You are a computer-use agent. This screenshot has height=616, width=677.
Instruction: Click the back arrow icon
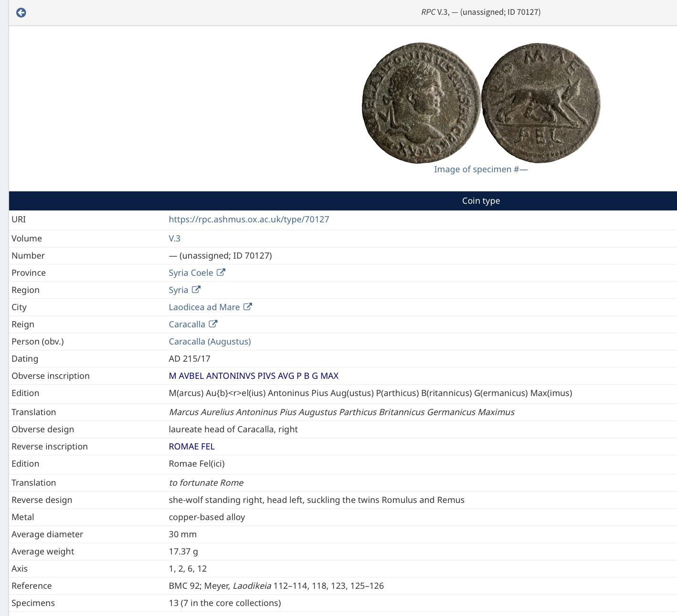pos(21,12)
